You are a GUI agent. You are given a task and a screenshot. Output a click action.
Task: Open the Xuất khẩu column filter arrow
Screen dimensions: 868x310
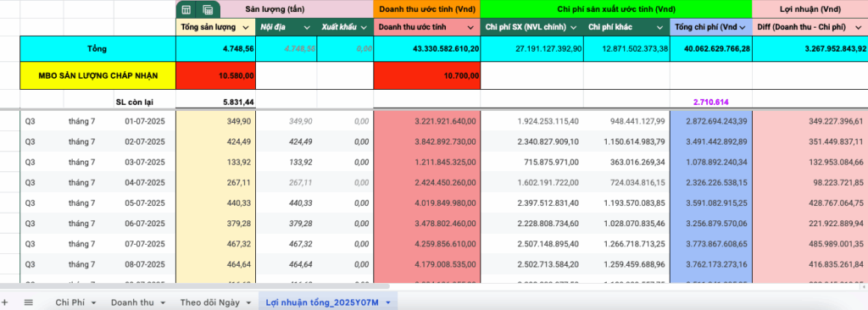coord(364,27)
